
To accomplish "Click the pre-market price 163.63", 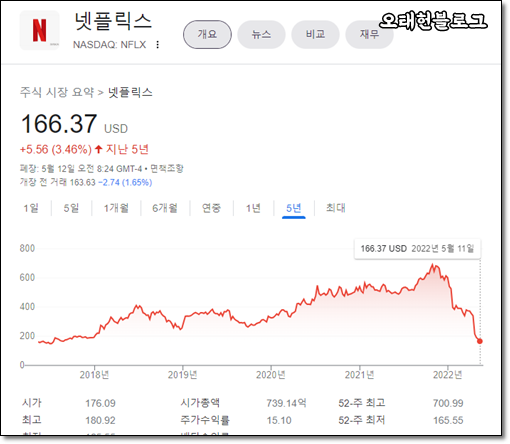I will 83,182.
